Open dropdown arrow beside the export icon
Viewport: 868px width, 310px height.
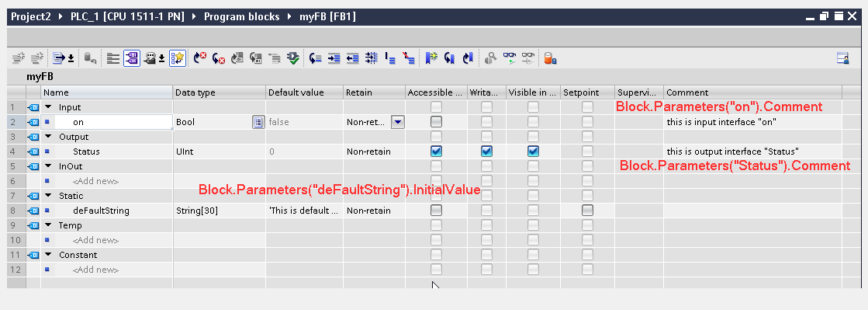[71, 58]
